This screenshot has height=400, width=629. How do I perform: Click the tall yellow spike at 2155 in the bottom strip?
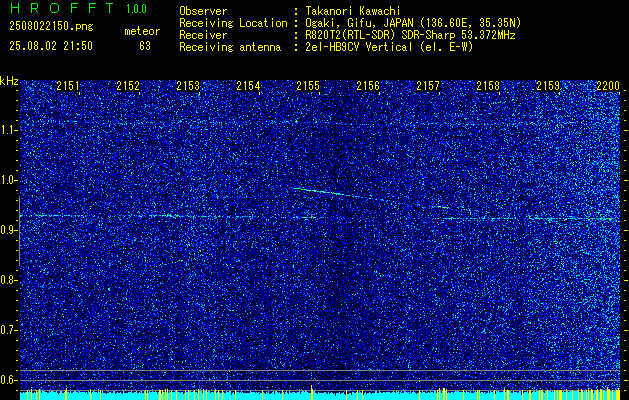coord(312,392)
